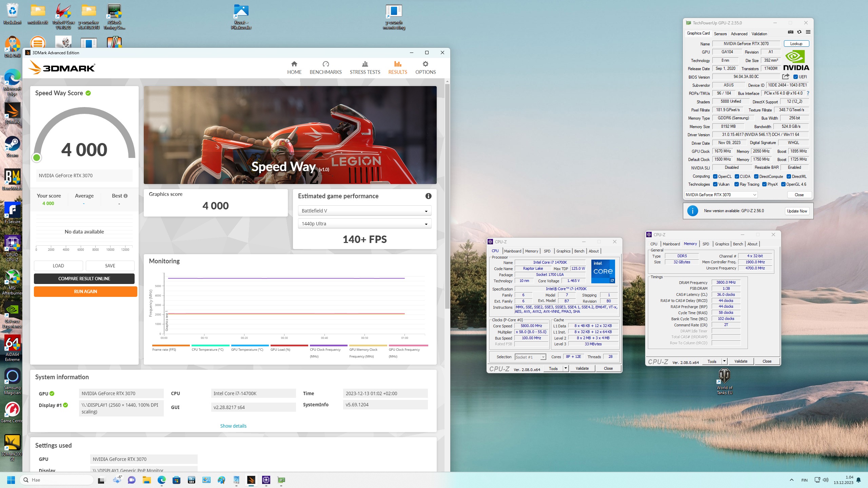Toggle Ray Tracing checkbox in GPU-Z
Image resolution: width=868 pixels, height=488 pixels.
point(736,184)
